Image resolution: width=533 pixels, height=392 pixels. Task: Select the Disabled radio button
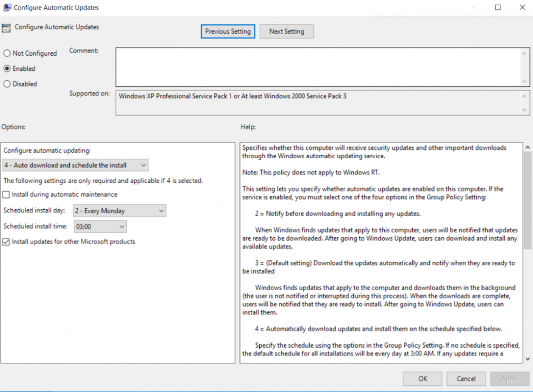click(7, 84)
